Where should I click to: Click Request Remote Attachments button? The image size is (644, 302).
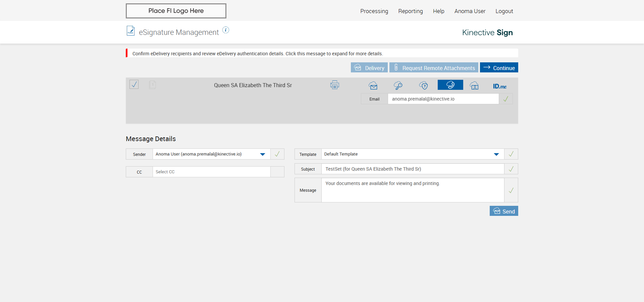(434, 68)
